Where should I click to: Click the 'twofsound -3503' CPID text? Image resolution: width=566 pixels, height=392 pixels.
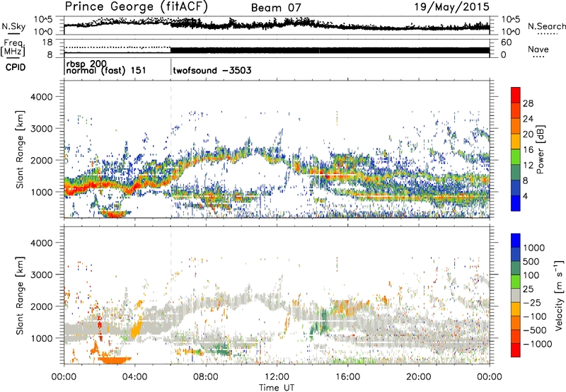tap(212, 70)
